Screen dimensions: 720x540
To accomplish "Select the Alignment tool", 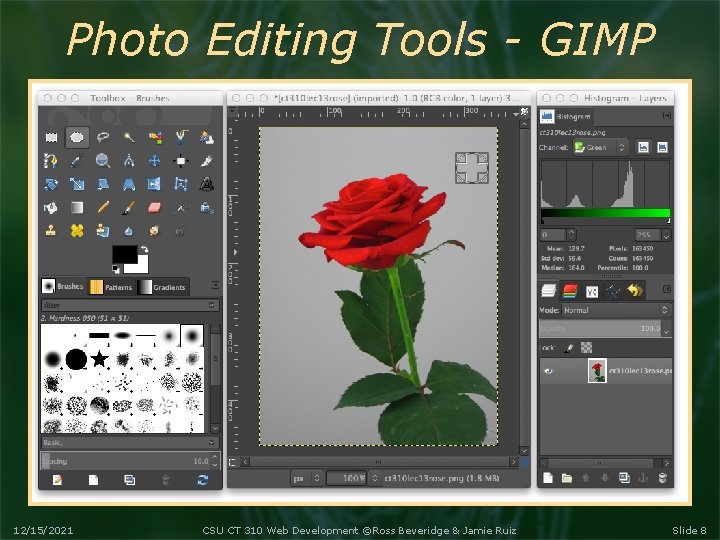I will [181, 161].
